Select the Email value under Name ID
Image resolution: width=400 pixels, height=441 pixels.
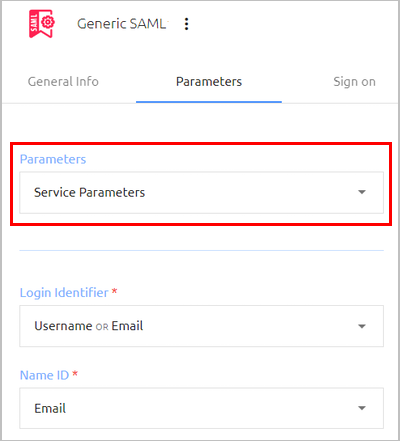click(50, 408)
